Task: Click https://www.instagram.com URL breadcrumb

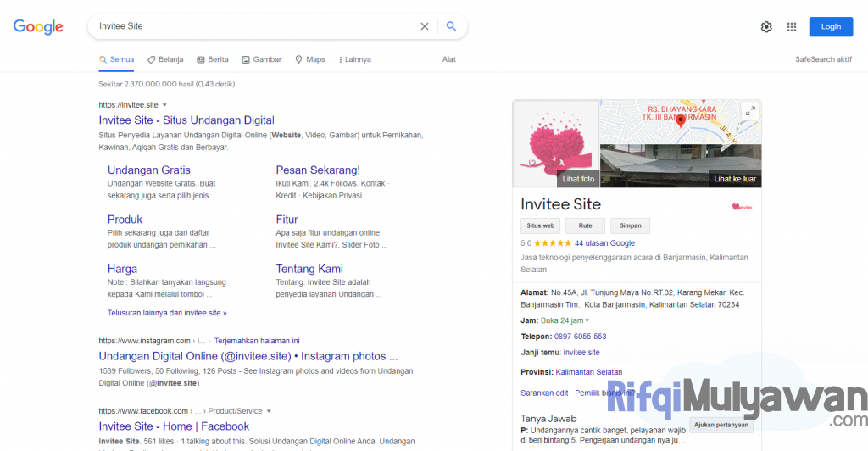Action: (144, 341)
